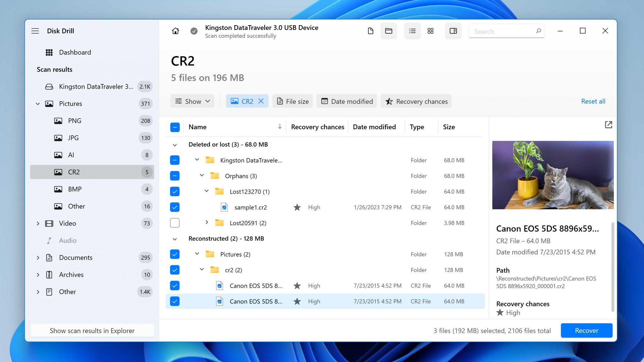The image size is (644, 362).
Task: Open the hamburger menu in Disk Drill sidebar
Action: point(35,31)
